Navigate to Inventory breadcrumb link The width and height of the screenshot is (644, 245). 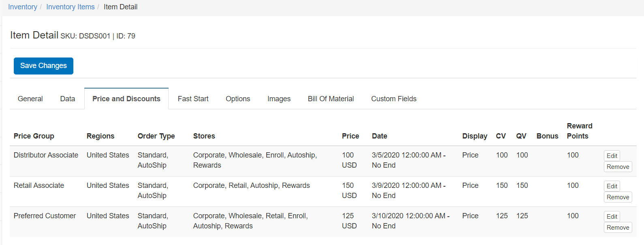click(23, 7)
